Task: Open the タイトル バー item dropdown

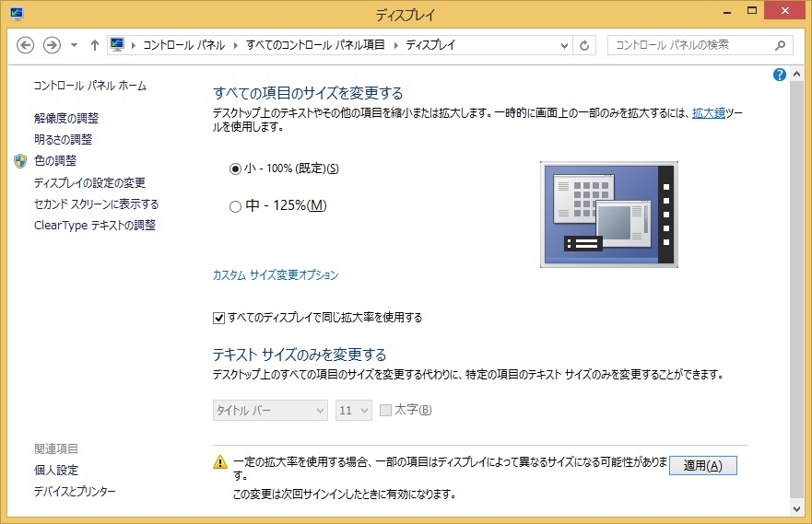Action: point(270,410)
